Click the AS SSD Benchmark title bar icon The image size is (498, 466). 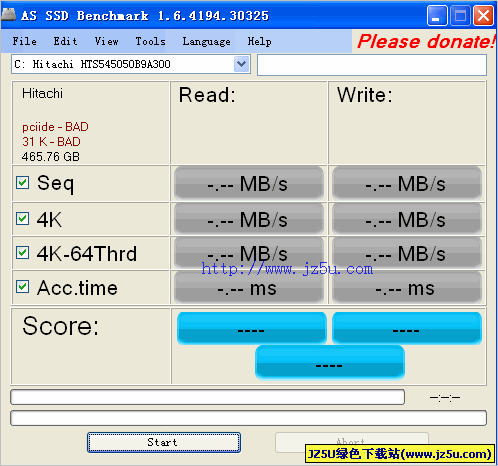tap(9, 14)
